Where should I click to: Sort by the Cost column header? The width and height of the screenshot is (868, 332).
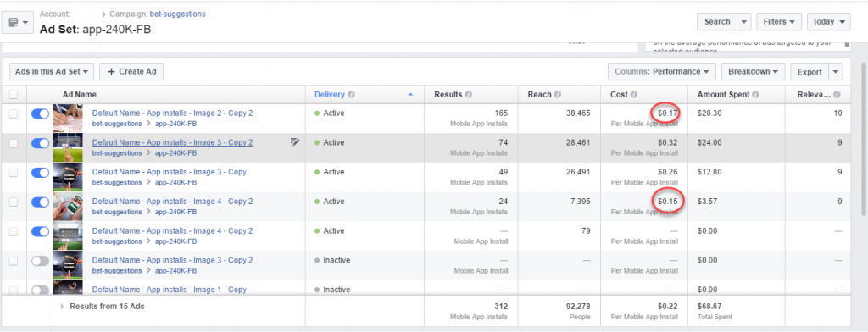tap(619, 95)
